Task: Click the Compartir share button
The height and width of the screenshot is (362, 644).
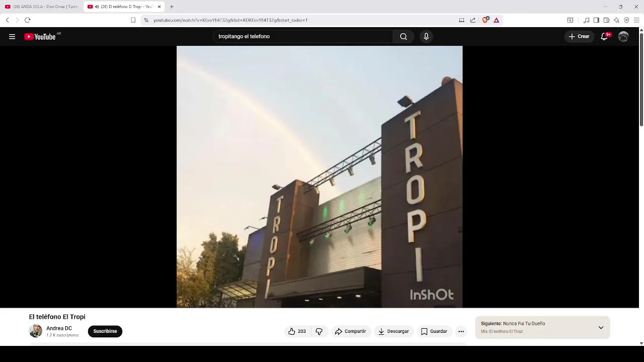Action: (351, 331)
